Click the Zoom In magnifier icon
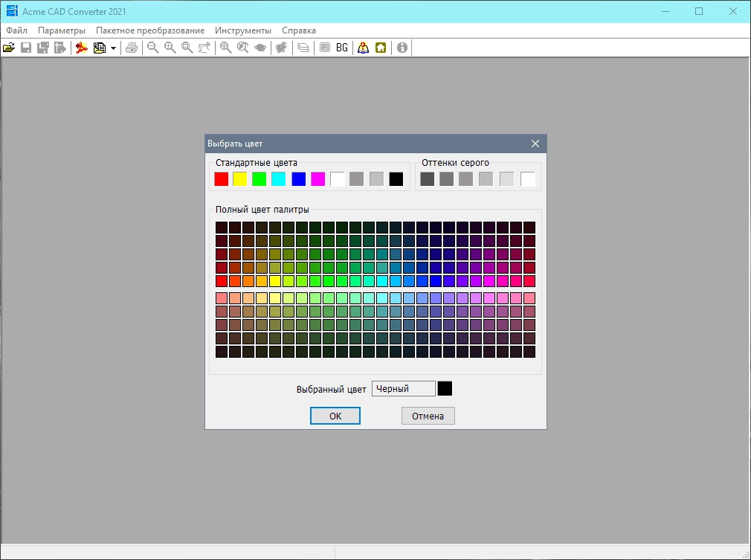 (x=170, y=48)
